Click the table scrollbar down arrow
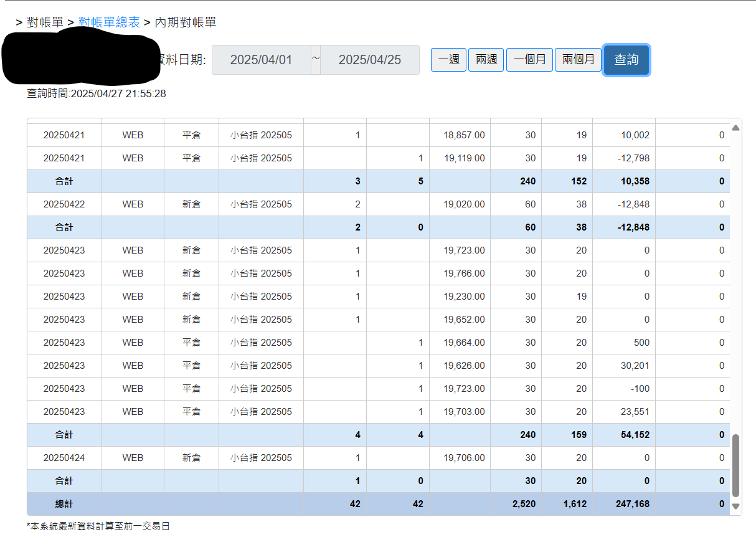 [735, 506]
